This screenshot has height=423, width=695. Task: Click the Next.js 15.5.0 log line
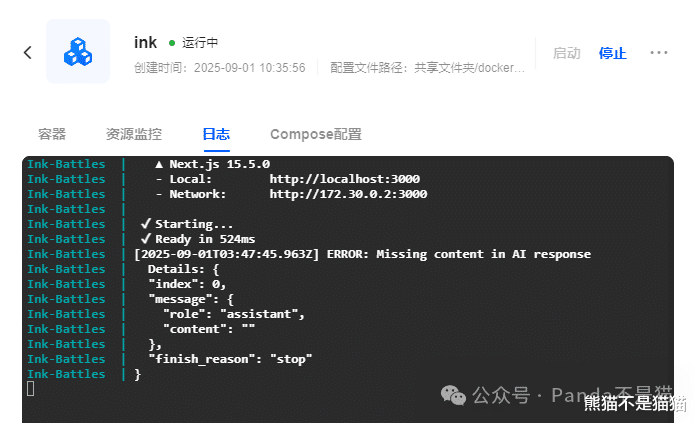click(x=212, y=164)
